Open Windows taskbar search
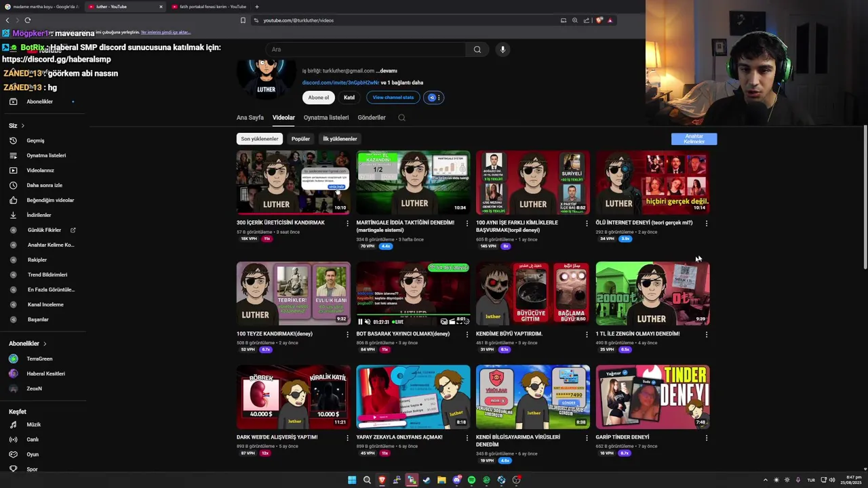 coord(367,480)
